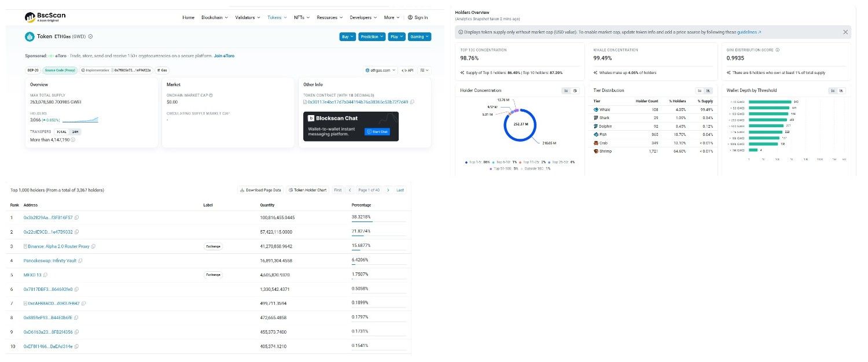The width and height of the screenshot is (868, 362).
Task: Copy address 0x22cIE9CD...1e4739332
Action: 76,232
